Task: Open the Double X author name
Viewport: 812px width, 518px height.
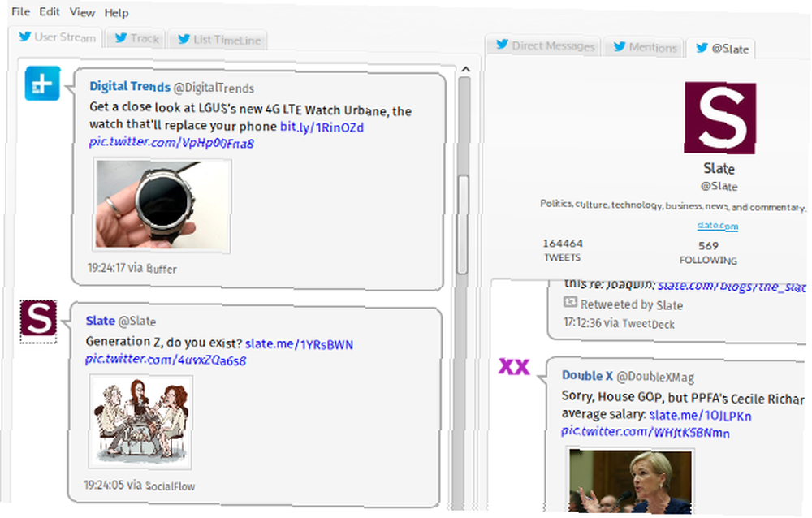Action: (x=587, y=376)
